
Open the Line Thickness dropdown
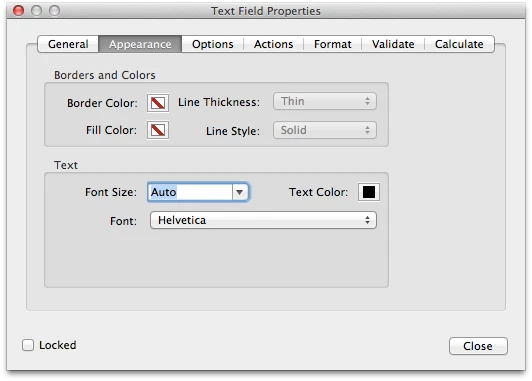pos(325,101)
